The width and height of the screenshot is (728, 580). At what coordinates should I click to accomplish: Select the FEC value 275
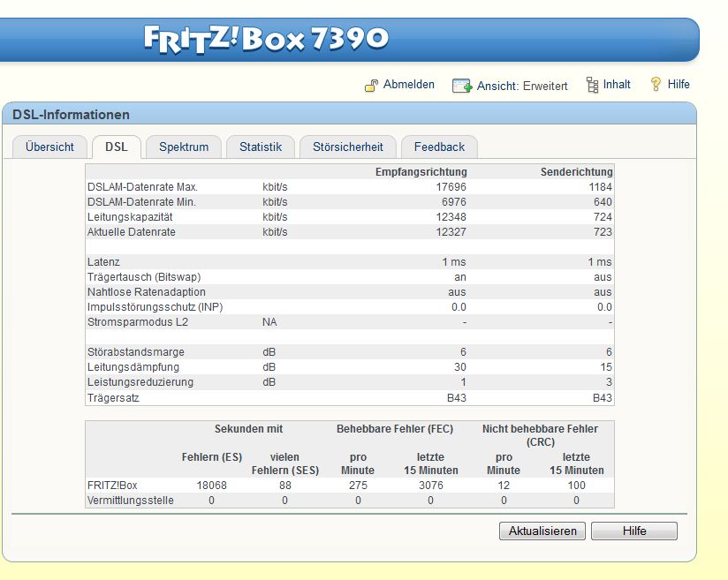pos(358,486)
